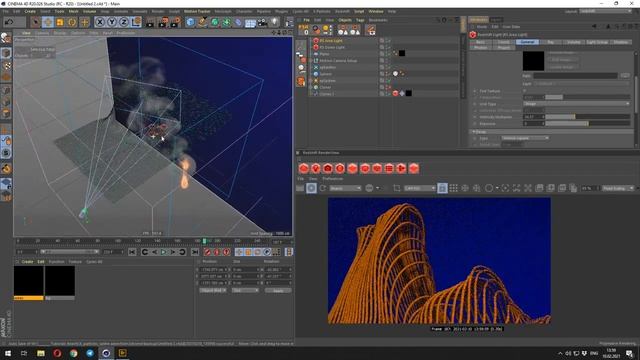Click the PSR reset icon

pyautogui.click(x=304, y=29)
